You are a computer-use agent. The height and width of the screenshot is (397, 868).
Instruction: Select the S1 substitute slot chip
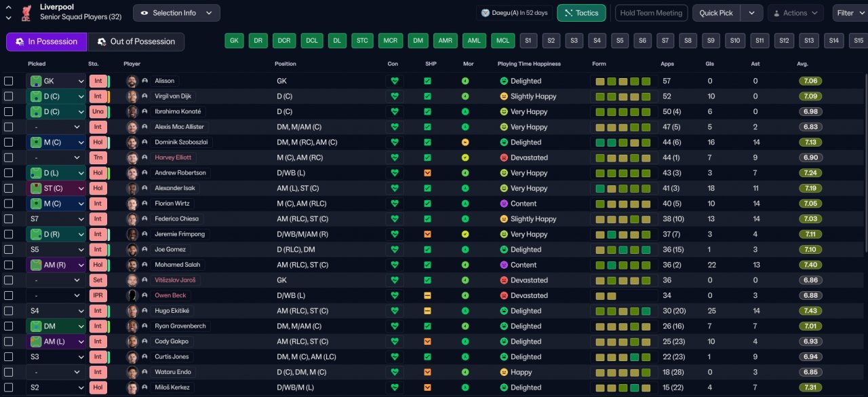coord(528,41)
